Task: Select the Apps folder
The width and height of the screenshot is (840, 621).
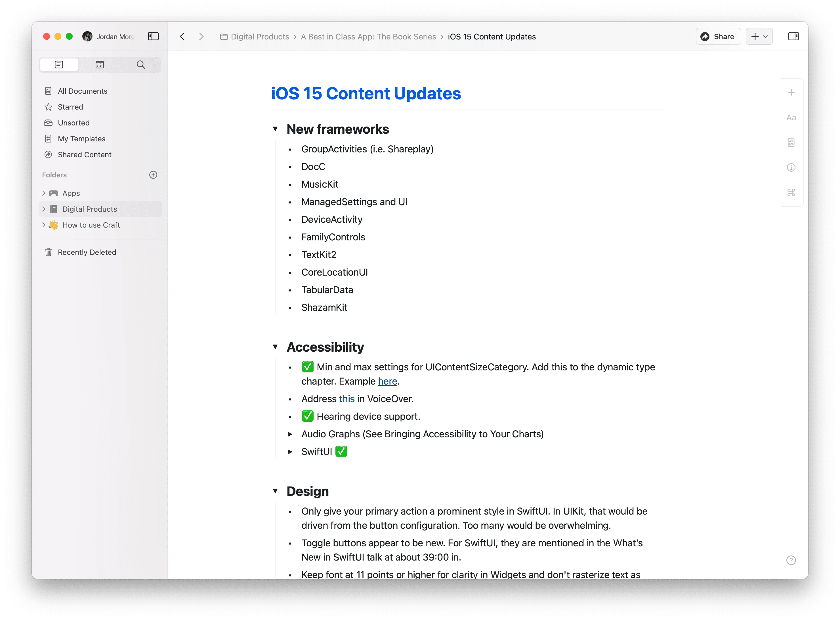Action: (x=100, y=193)
